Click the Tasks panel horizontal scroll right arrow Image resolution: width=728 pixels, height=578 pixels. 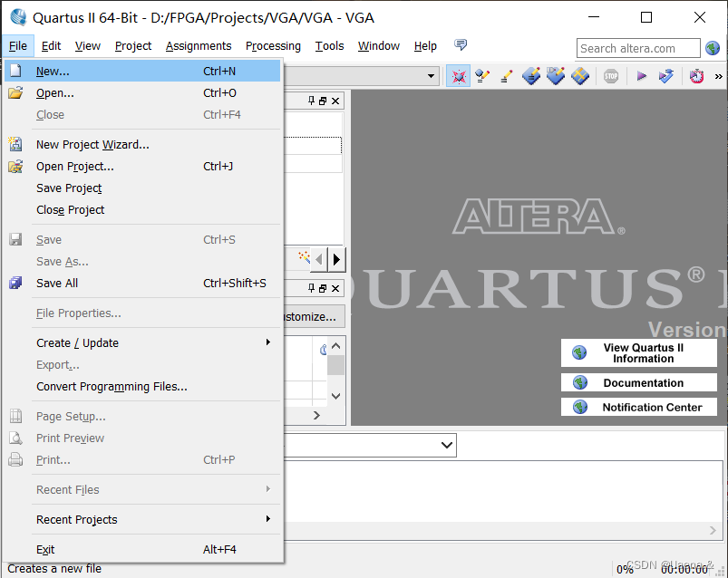[x=316, y=415]
